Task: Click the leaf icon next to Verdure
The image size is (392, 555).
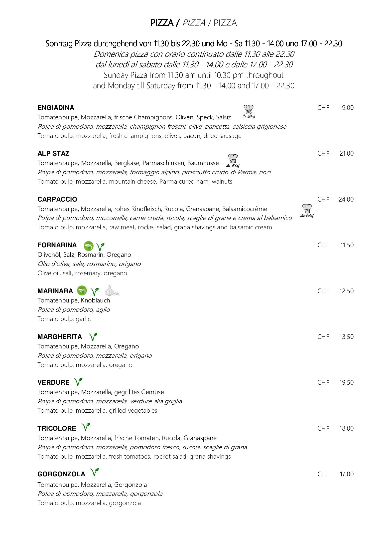Action: [78, 382]
